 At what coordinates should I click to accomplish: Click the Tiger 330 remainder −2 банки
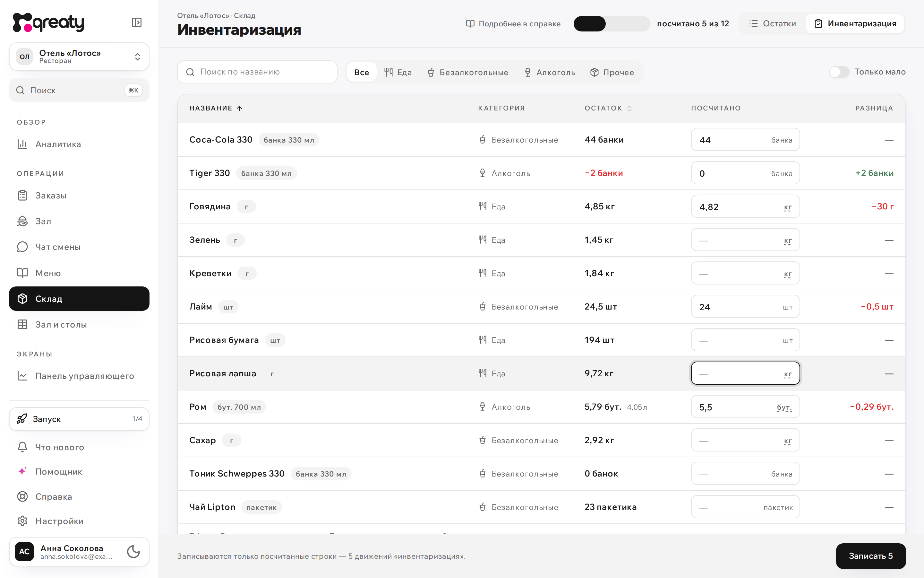tap(604, 173)
